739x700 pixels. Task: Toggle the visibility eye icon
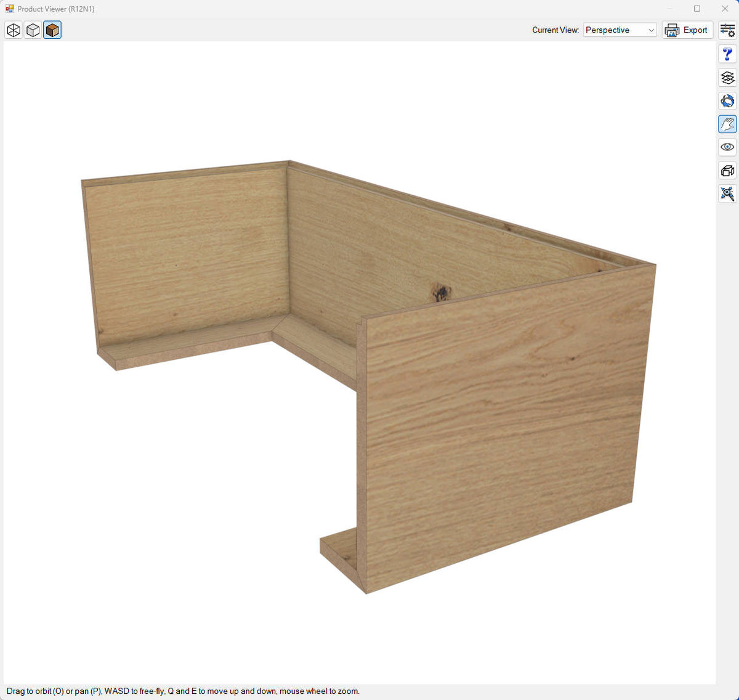coord(727,147)
